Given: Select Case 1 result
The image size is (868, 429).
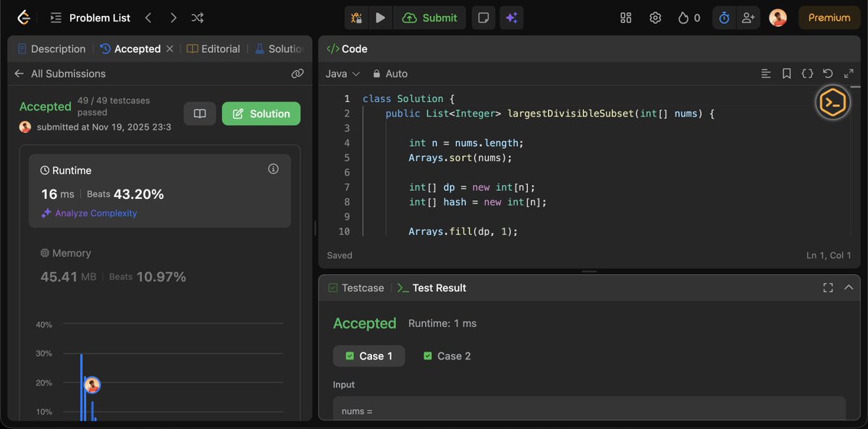Looking at the screenshot, I should point(368,356).
